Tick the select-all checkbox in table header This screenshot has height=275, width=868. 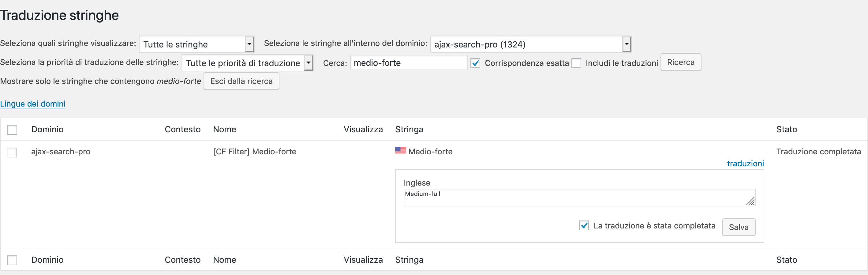[13, 130]
